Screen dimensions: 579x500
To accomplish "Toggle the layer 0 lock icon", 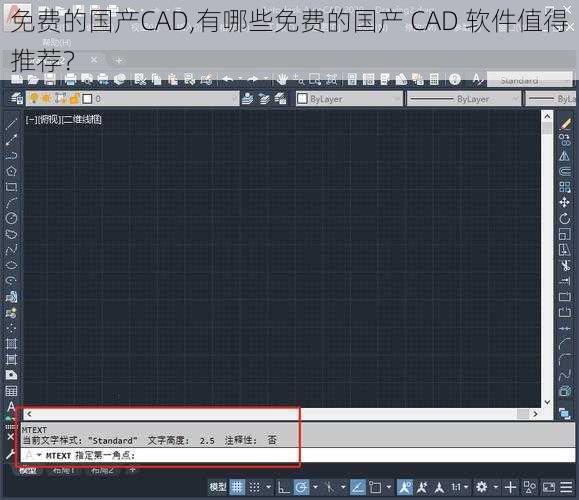I will (x=75, y=99).
